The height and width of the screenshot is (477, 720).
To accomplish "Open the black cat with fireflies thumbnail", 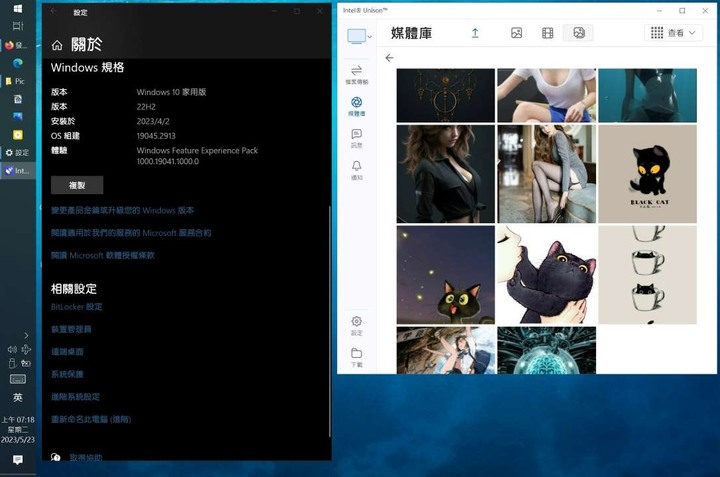I will (446, 275).
